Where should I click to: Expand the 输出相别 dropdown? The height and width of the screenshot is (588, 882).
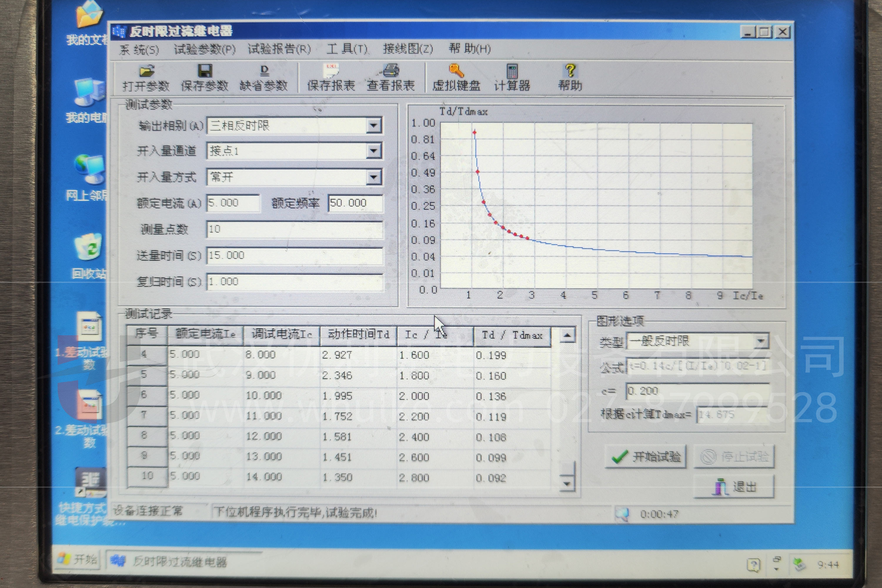[373, 126]
